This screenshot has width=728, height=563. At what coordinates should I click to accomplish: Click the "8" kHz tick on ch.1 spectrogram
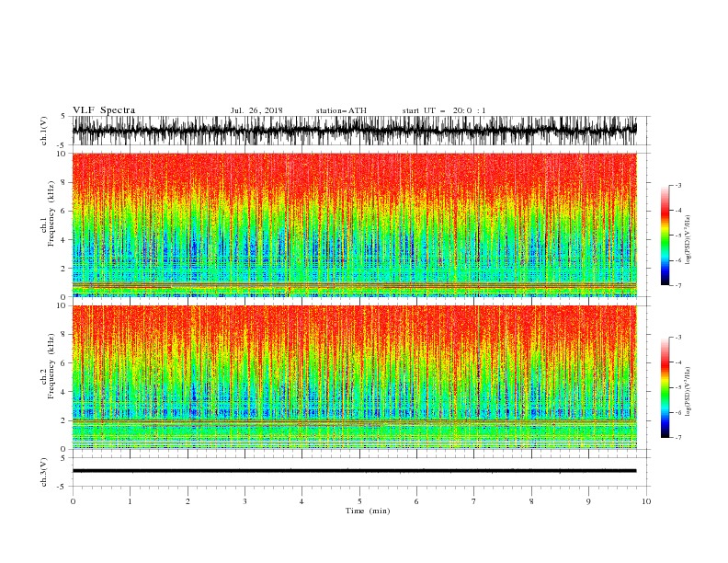click(x=63, y=182)
